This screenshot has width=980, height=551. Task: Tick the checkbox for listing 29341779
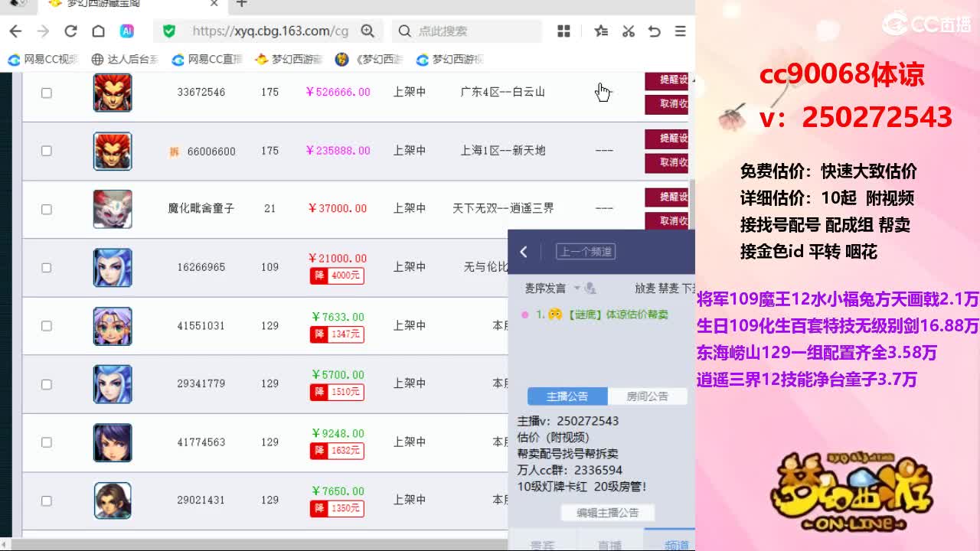point(47,384)
